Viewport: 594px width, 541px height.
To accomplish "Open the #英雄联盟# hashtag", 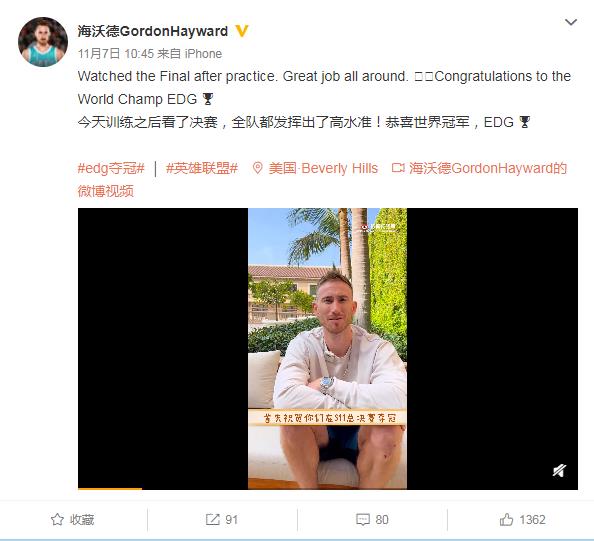I will tap(202, 168).
